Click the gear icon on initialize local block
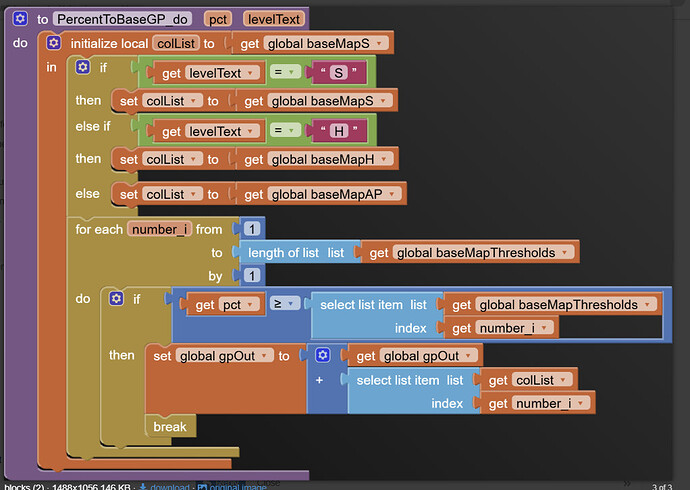 click(55, 43)
